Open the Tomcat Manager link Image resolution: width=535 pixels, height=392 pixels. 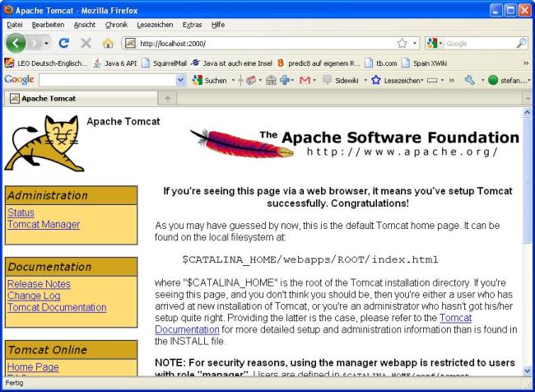pos(44,224)
